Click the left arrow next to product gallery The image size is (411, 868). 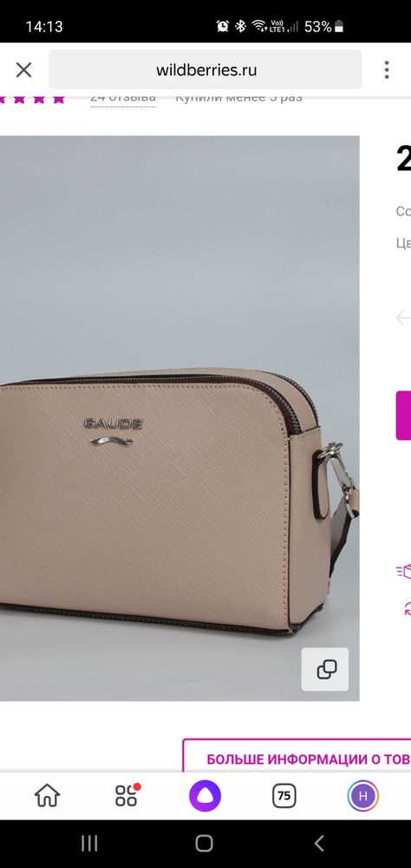click(x=403, y=318)
